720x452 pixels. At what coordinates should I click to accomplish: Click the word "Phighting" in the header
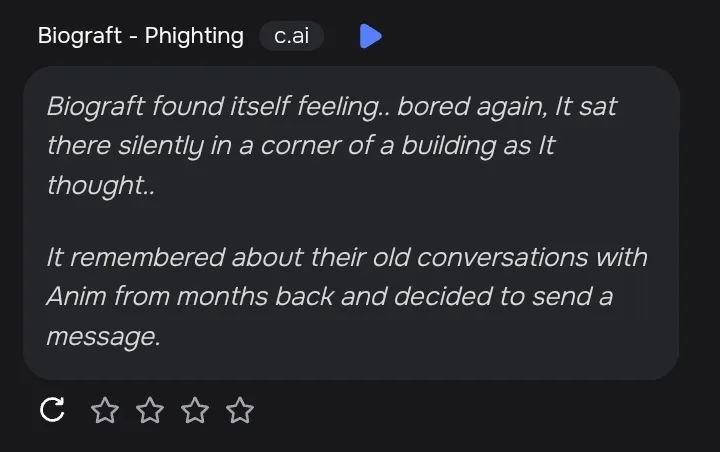[194, 36]
